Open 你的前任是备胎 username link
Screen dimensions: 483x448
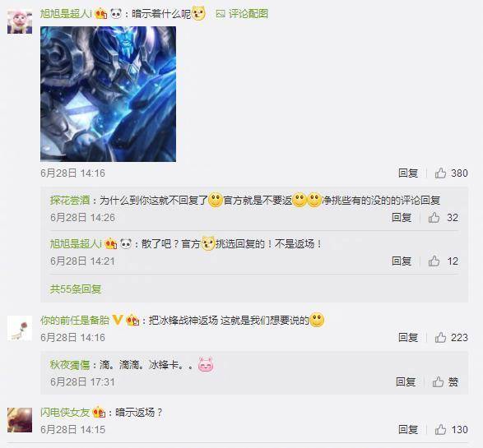[x=75, y=321]
